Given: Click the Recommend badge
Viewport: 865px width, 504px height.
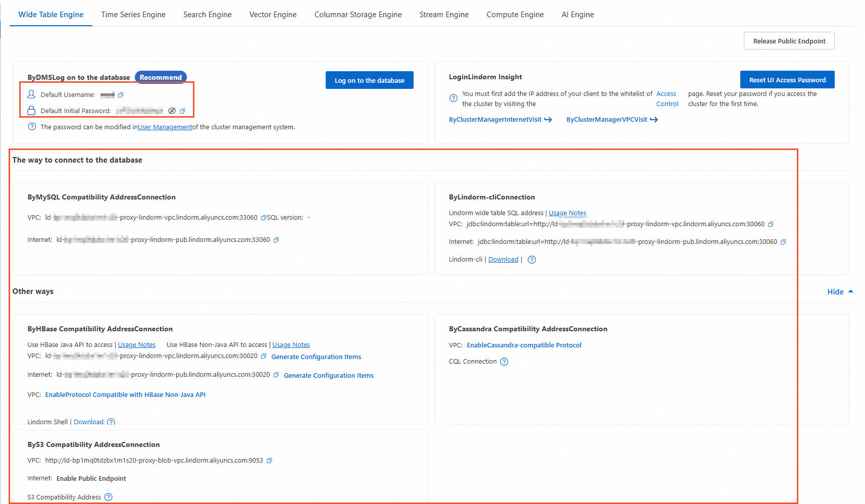Looking at the screenshot, I should [161, 77].
